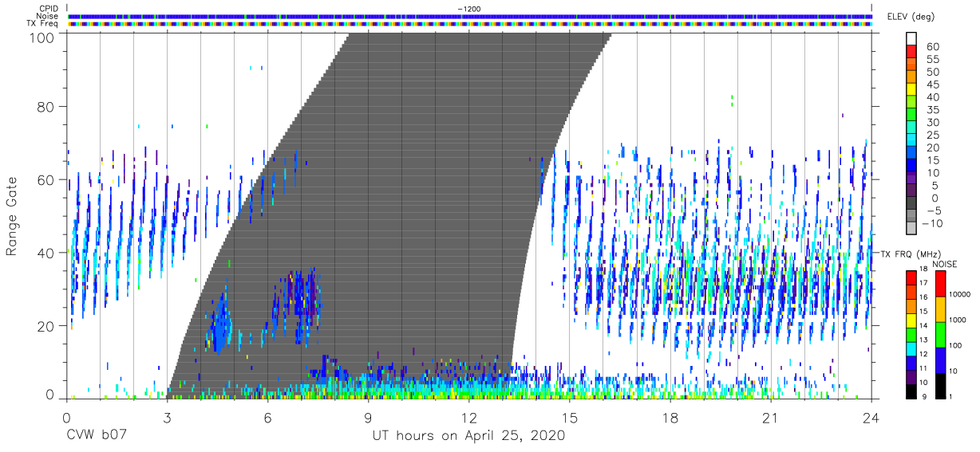Viewport: 980px width, 452px height.
Task: Click the 100 tick on the Range Gate axis
Action: click(x=41, y=37)
